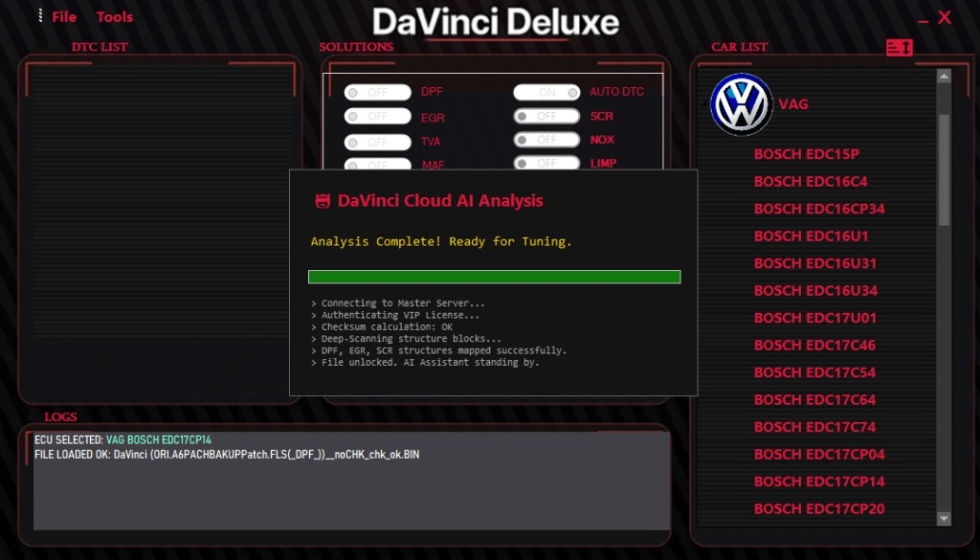This screenshot has width=980, height=560.
Task: Toggle the LIMP switch
Action: [x=546, y=163]
